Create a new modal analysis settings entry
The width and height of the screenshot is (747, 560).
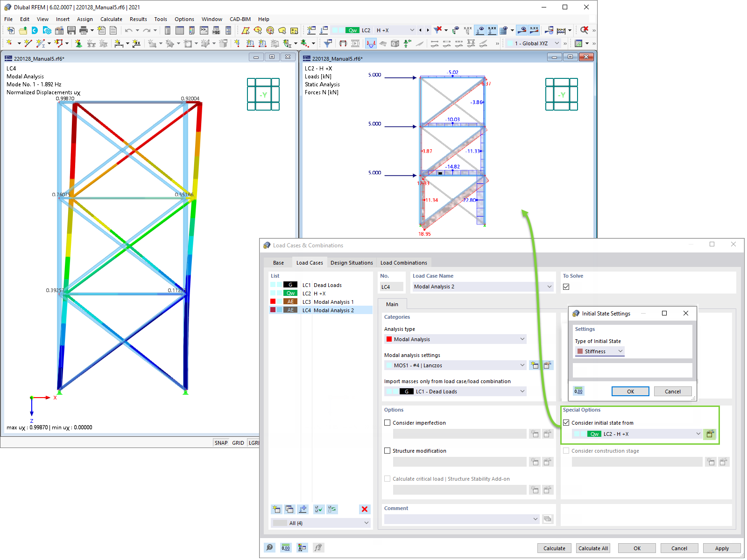tap(535, 365)
